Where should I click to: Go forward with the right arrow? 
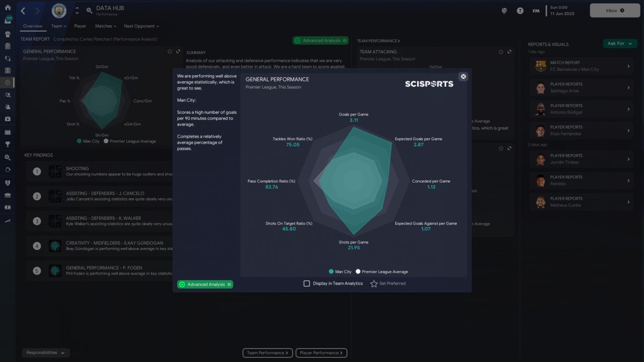pos(37,11)
